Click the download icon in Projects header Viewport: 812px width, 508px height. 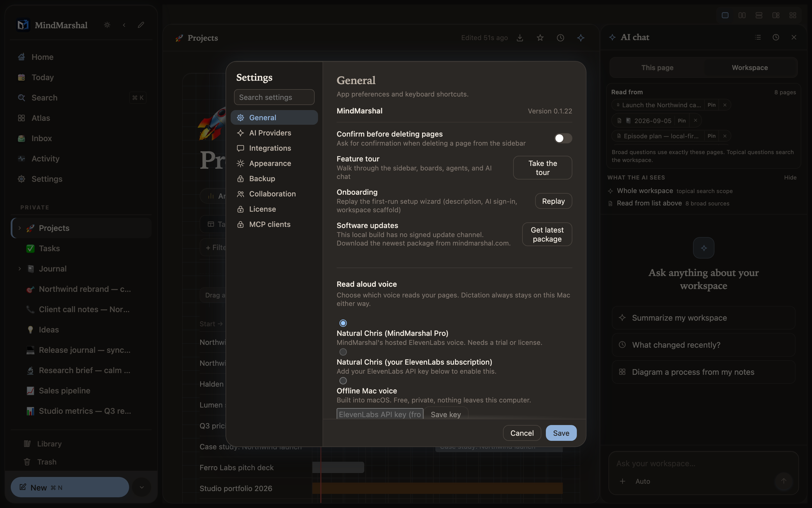(x=520, y=38)
